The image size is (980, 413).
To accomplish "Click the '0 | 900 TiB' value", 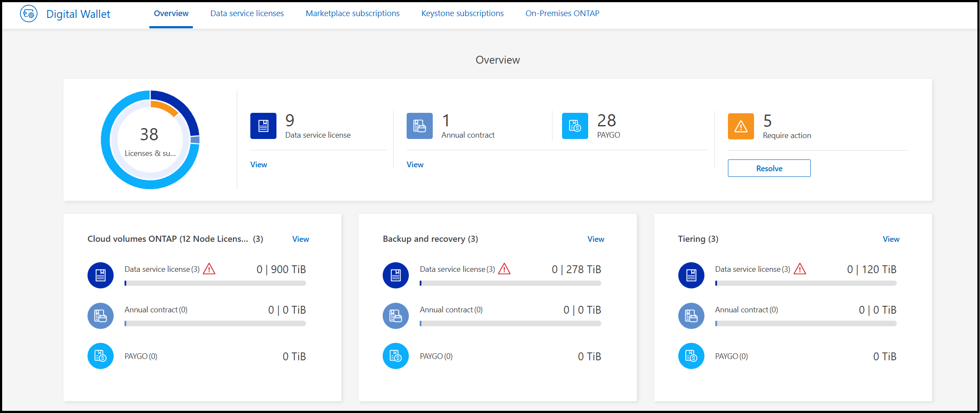I will point(281,270).
